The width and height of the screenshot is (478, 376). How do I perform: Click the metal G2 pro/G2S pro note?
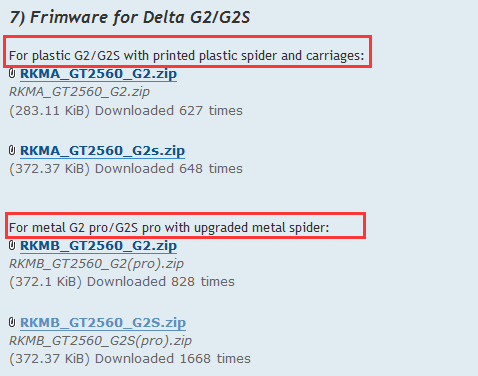coord(169,228)
